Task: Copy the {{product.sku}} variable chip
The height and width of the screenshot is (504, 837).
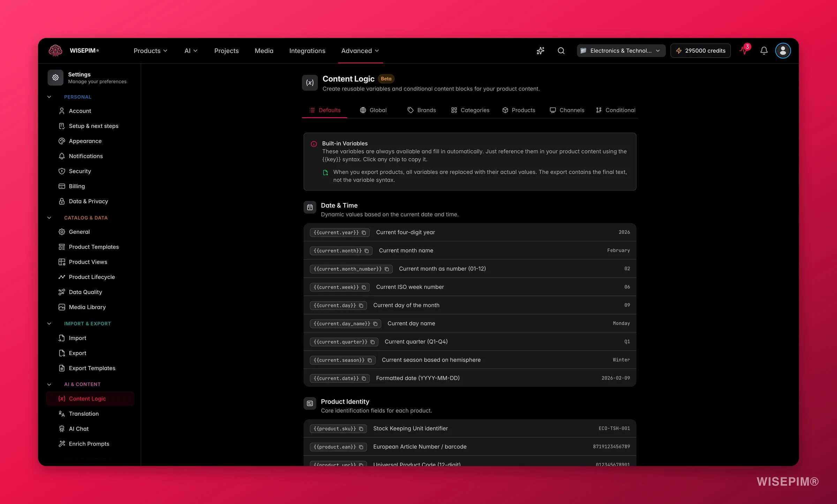Action: coord(338,429)
